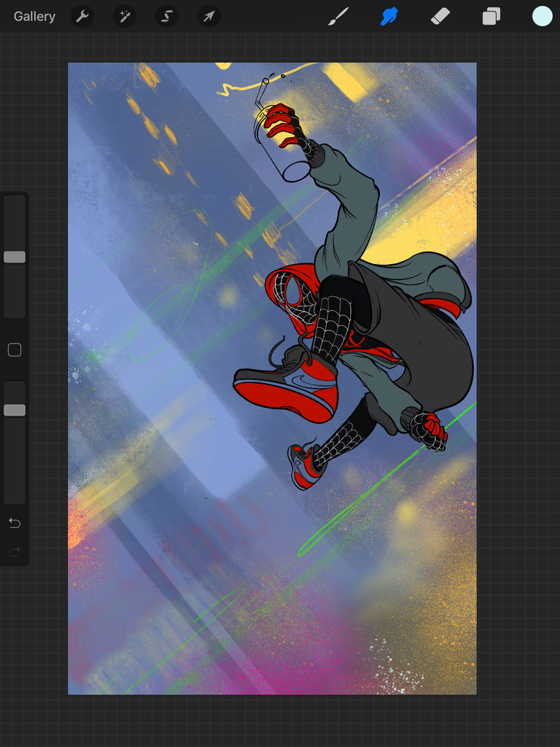The image size is (560, 747).
Task: Activate the Transform arrow tool
Action: (209, 17)
